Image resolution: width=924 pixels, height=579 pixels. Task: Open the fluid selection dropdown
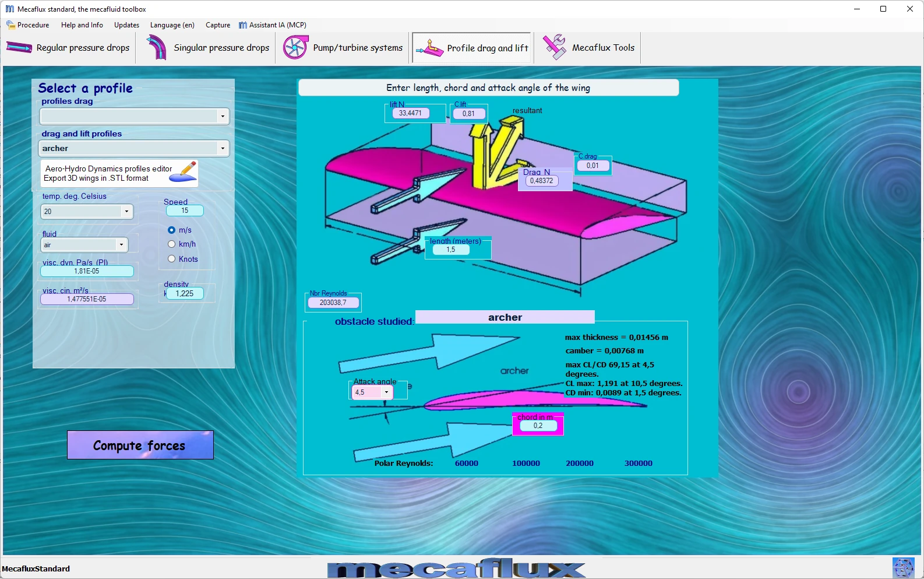(121, 245)
